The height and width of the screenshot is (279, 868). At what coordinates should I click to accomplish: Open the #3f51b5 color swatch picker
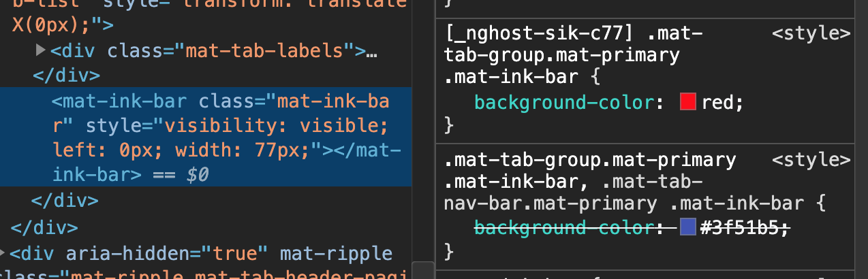(687, 226)
